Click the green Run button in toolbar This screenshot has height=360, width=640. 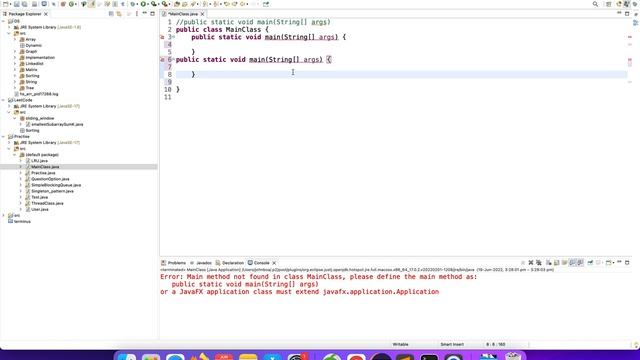[x=143, y=4]
